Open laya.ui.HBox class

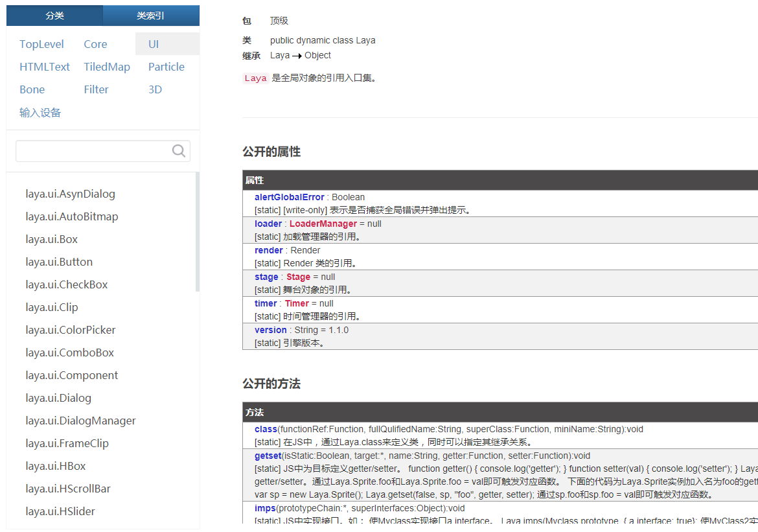coord(56,467)
